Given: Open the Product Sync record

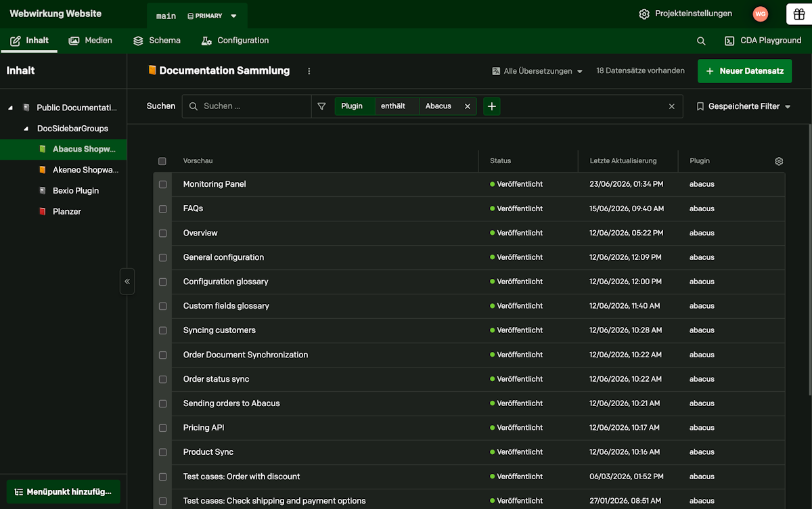Looking at the screenshot, I should (208, 452).
